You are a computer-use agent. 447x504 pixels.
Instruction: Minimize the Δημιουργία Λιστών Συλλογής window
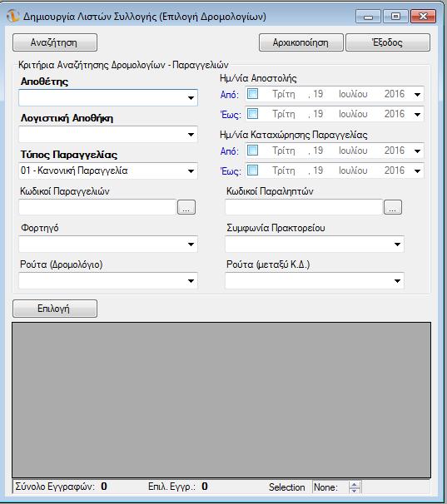368,17
